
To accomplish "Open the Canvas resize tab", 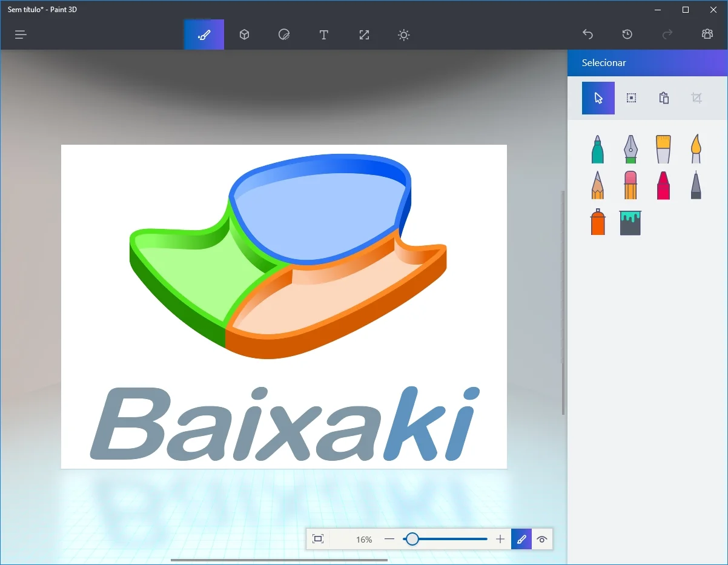I will point(364,35).
